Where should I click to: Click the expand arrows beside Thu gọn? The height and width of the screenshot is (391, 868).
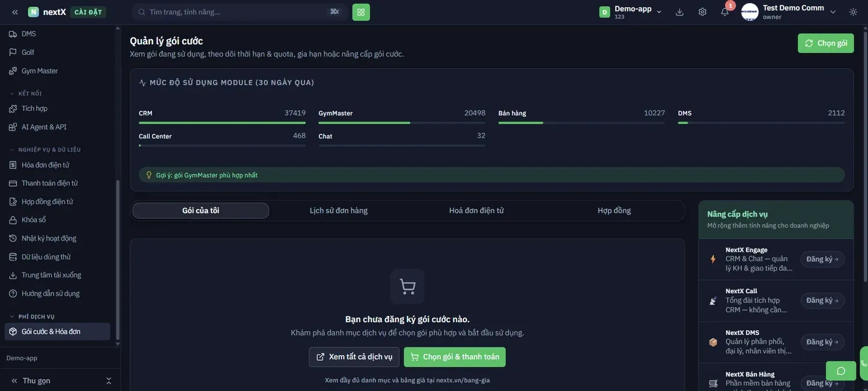pos(108,381)
